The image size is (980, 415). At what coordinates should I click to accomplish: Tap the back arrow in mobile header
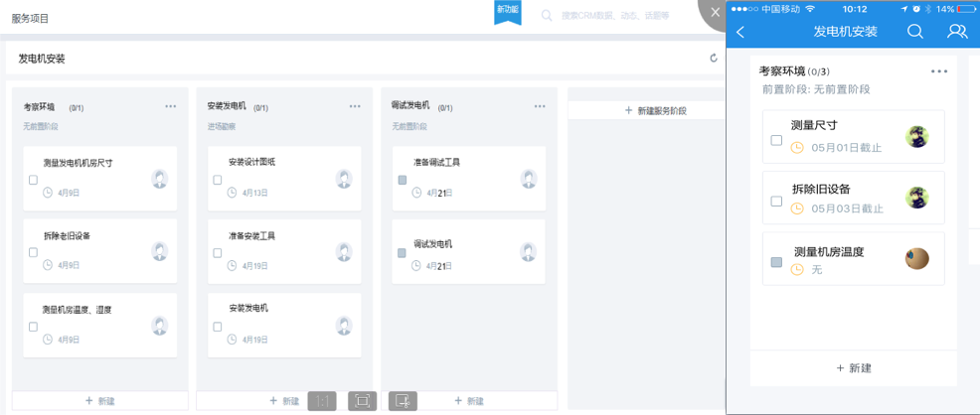click(741, 32)
